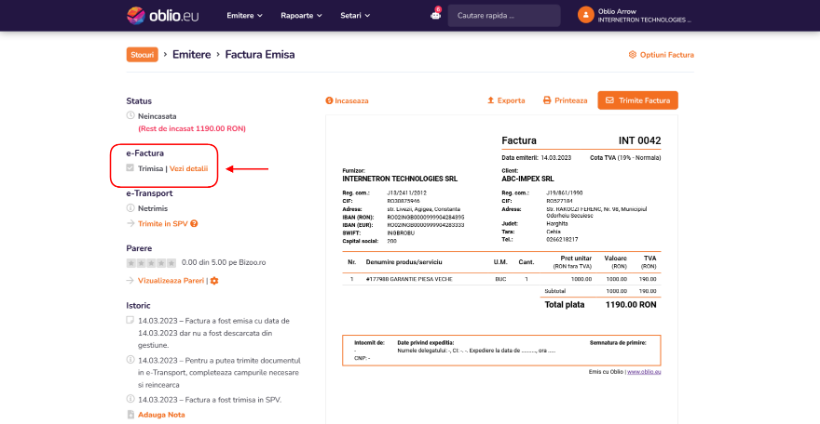
Task: Focus the Cautare rapida search field
Action: tap(504, 16)
